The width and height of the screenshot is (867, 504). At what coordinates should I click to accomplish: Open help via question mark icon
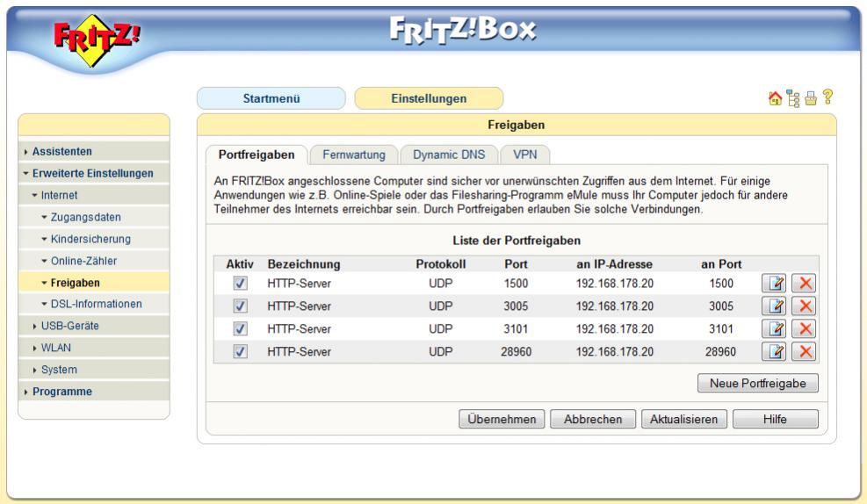pyautogui.click(x=827, y=97)
